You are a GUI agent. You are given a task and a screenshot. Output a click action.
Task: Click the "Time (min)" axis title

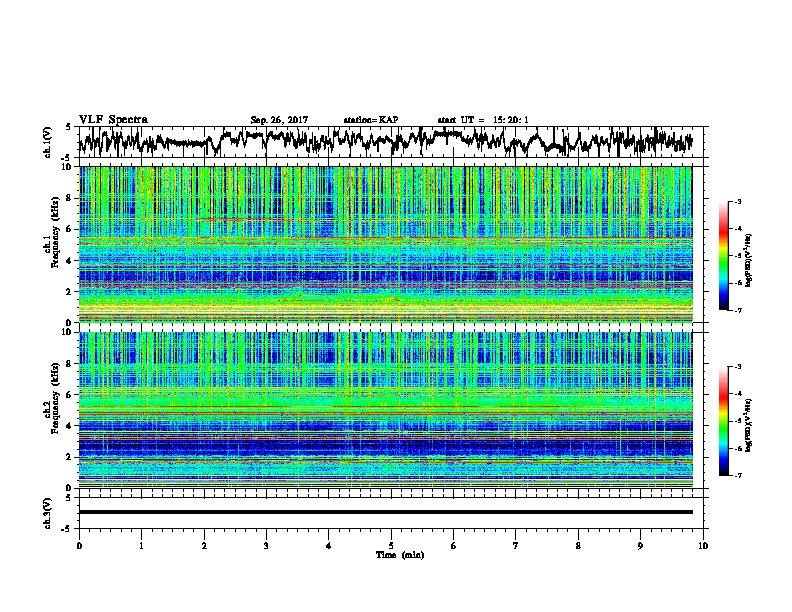(400, 555)
